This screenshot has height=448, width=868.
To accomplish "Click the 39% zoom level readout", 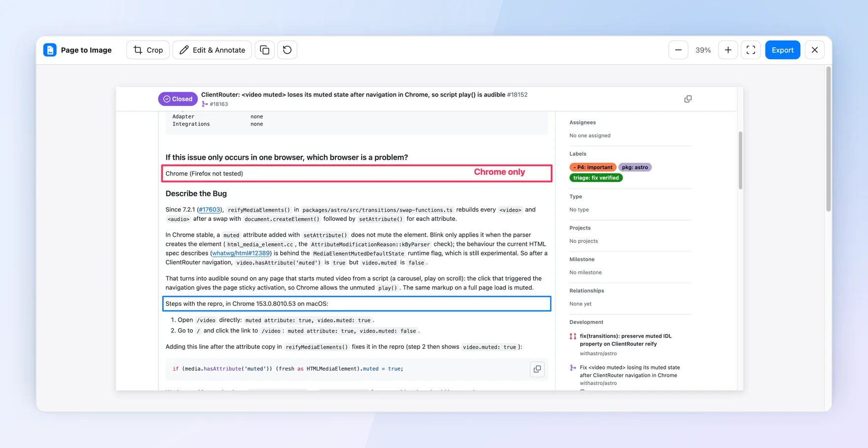I will (703, 50).
